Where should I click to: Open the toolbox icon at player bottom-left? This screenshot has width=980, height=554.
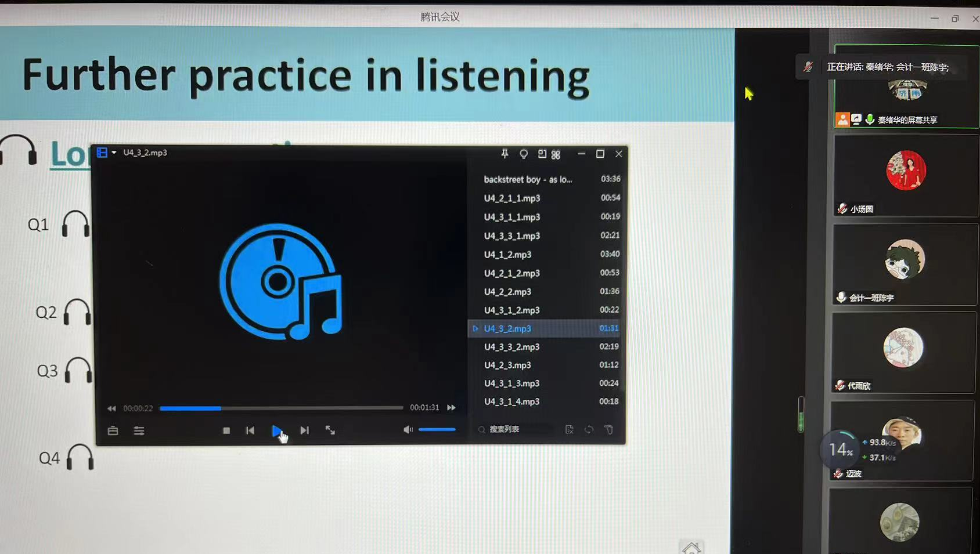[113, 430]
